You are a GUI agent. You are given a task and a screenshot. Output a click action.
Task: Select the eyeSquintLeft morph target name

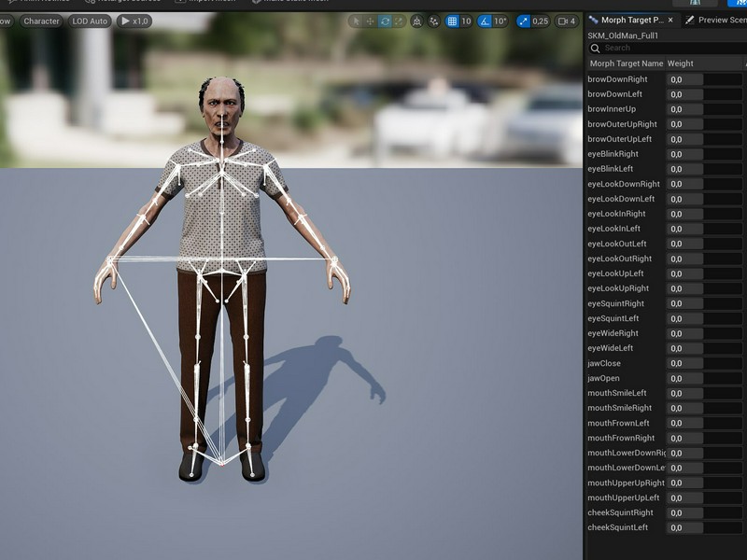[x=613, y=318]
